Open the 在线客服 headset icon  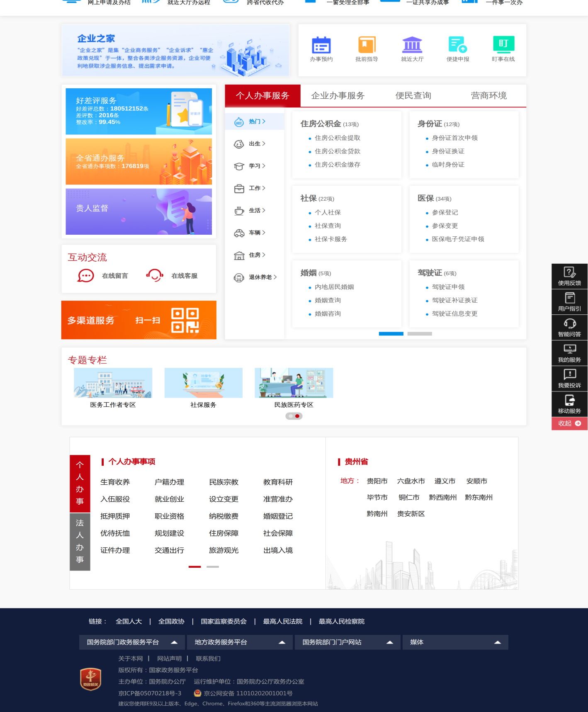[155, 276]
